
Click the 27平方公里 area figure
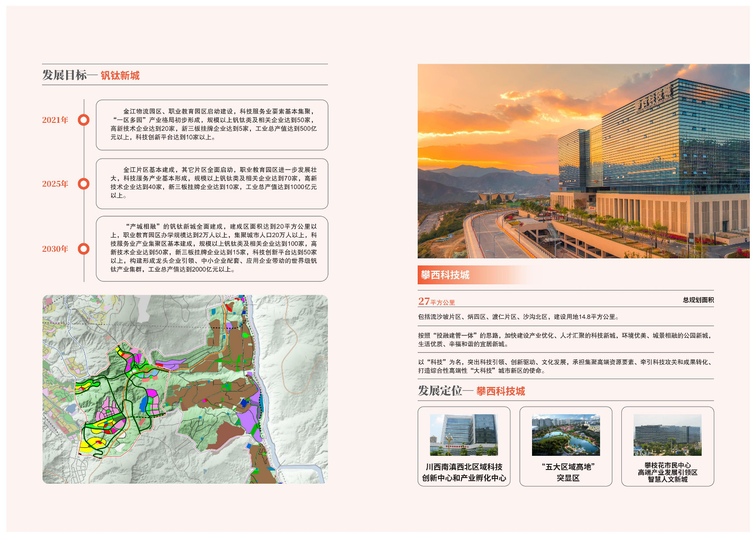[x=437, y=301]
